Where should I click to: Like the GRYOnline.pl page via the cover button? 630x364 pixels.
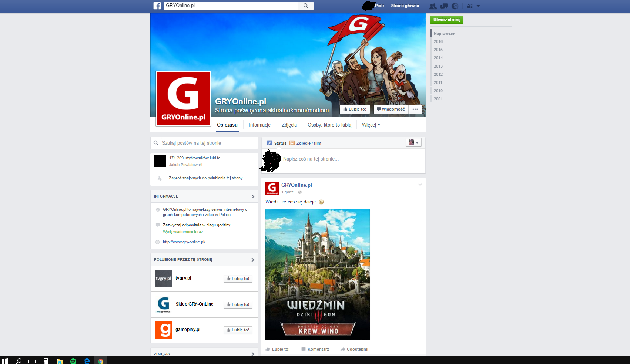click(355, 109)
